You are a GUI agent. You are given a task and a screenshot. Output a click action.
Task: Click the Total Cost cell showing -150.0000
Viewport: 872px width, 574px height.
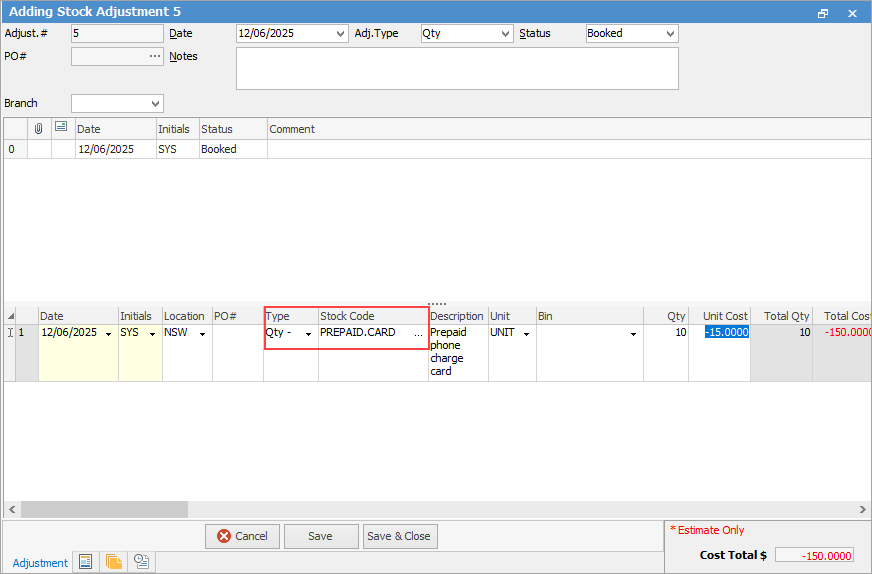842,353
